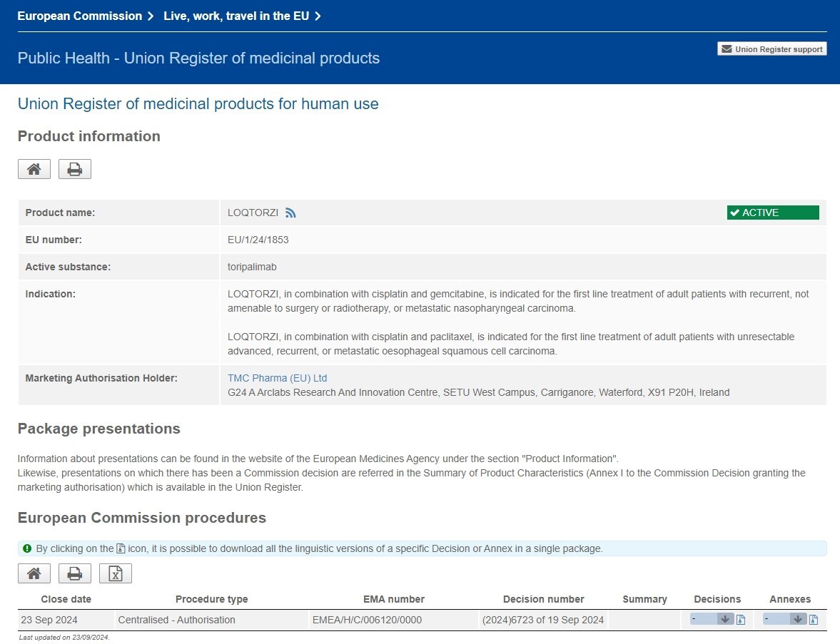Click the home icon under European Commission procedures
Screen dimensions: 840x644
pos(34,573)
